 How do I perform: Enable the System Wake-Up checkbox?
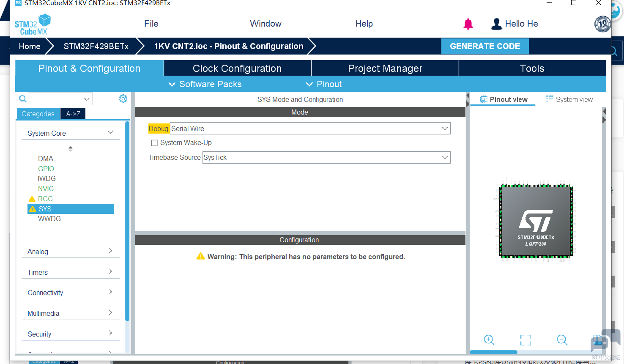click(x=154, y=143)
